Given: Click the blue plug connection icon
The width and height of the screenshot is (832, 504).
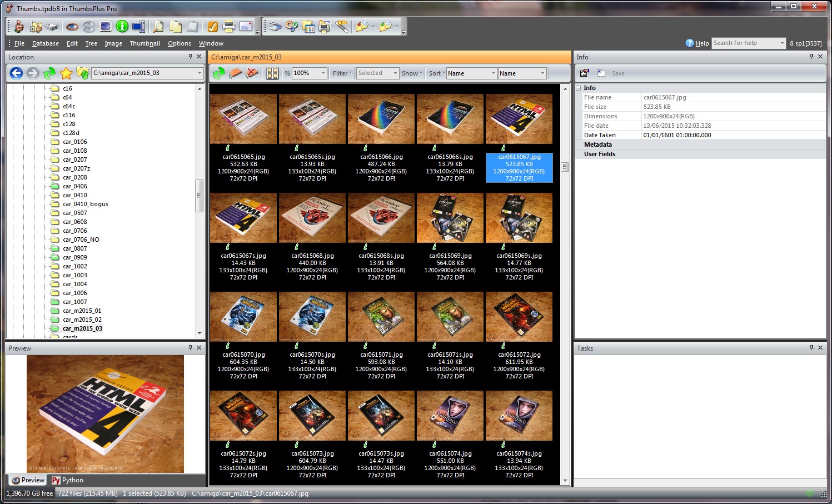Looking at the screenshot, I should [x=276, y=26].
